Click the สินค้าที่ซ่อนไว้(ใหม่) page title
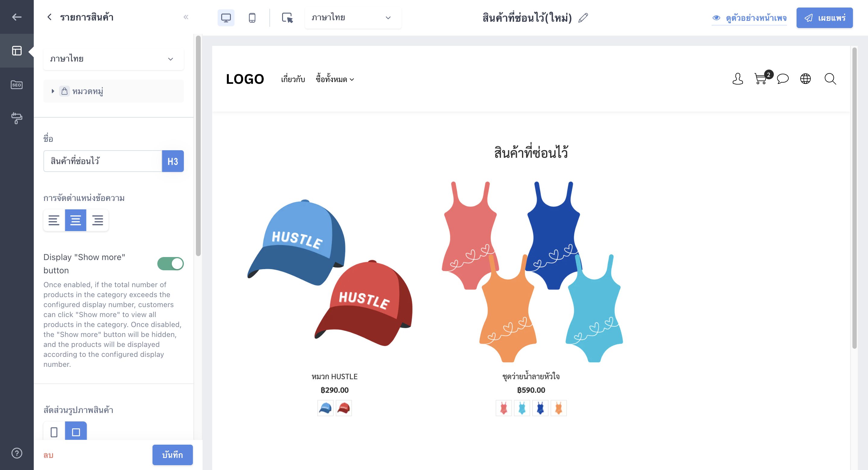The width and height of the screenshot is (868, 470). pos(527,17)
